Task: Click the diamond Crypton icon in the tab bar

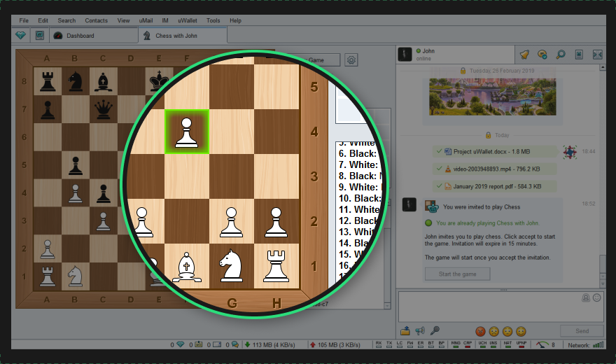Action: point(20,35)
